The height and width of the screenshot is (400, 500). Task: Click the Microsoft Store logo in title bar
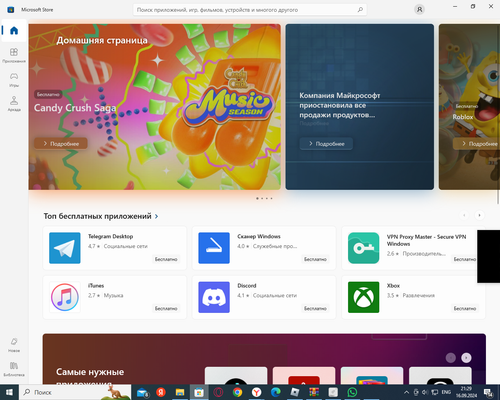pos(11,10)
